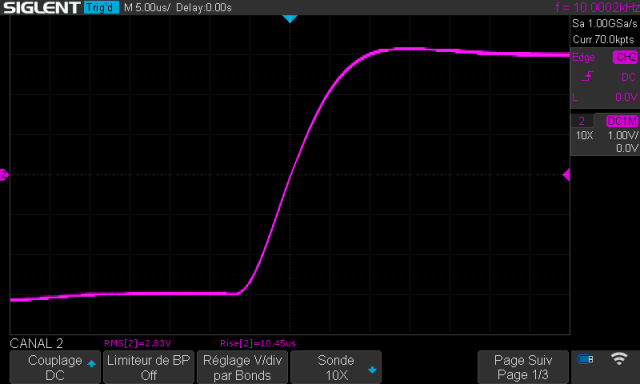Click the RMS[2]=2.83V measurement readout

pyautogui.click(x=138, y=343)
